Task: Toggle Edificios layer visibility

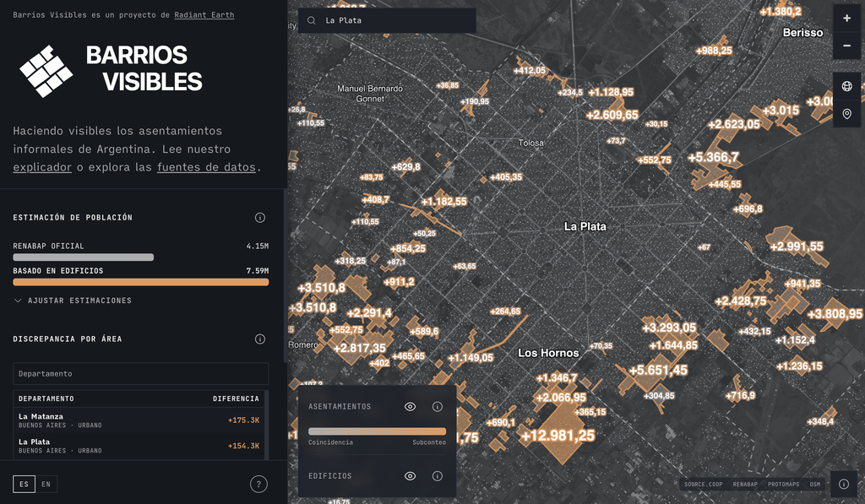Action: tap(410, 476)
